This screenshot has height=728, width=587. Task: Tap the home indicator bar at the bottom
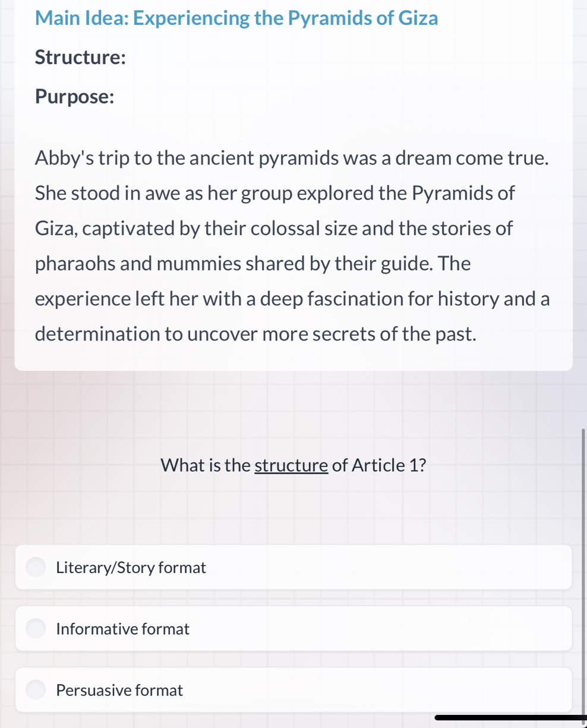click(x=510, y=718)
